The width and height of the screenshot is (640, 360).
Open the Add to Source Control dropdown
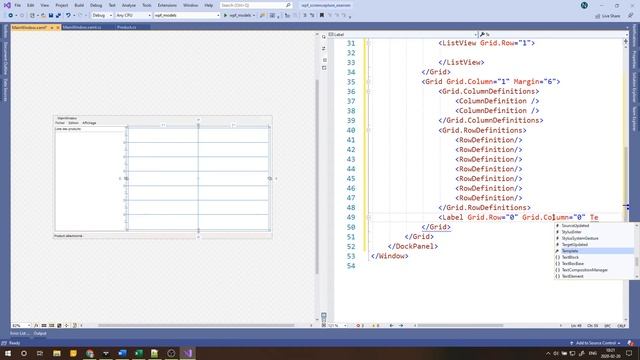pos(596,343)
